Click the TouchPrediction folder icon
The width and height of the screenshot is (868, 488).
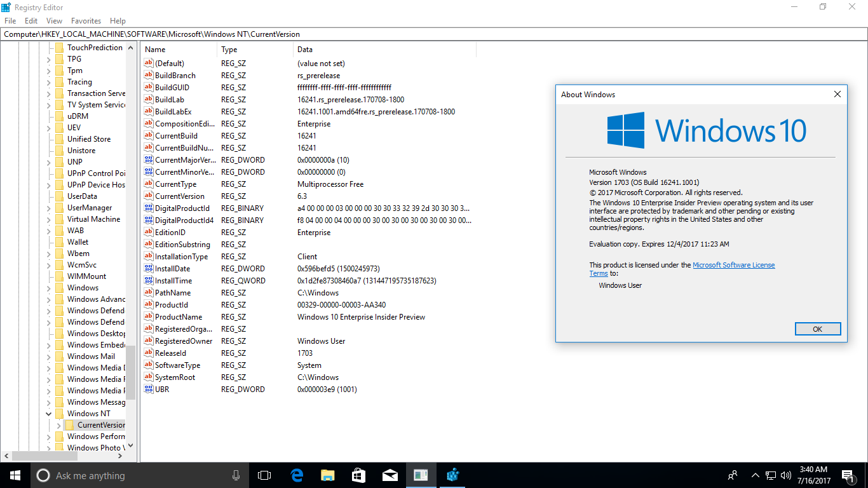pos(59,48)
